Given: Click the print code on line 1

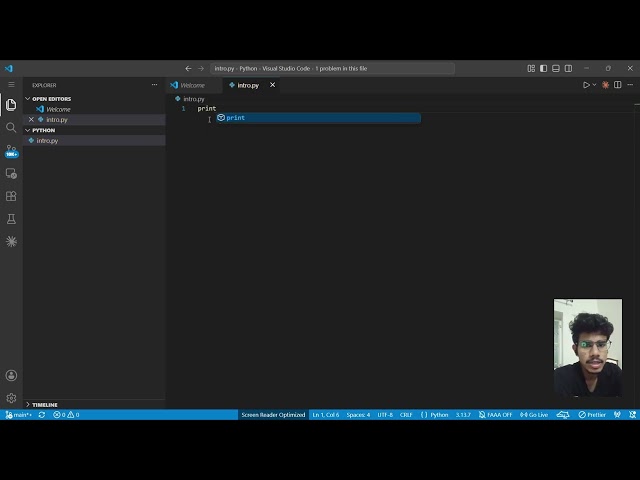Looking at the screenshot, I should pos(207,109).
